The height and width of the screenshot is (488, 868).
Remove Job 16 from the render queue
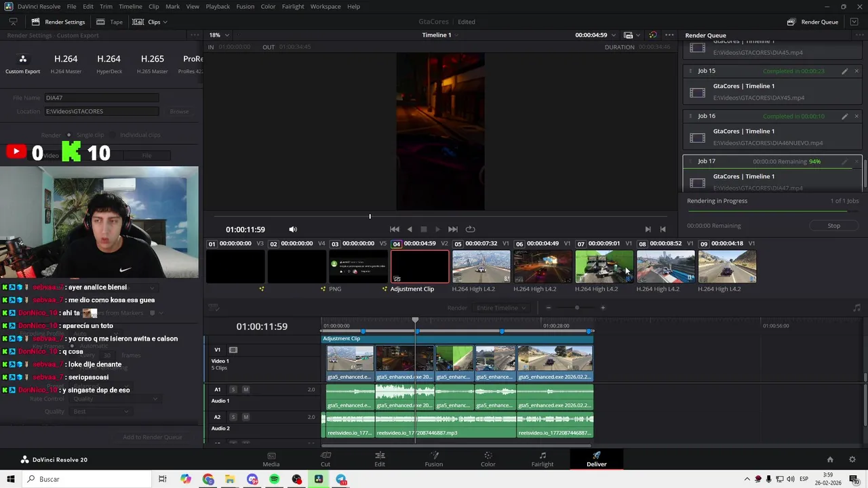[856, 117]
